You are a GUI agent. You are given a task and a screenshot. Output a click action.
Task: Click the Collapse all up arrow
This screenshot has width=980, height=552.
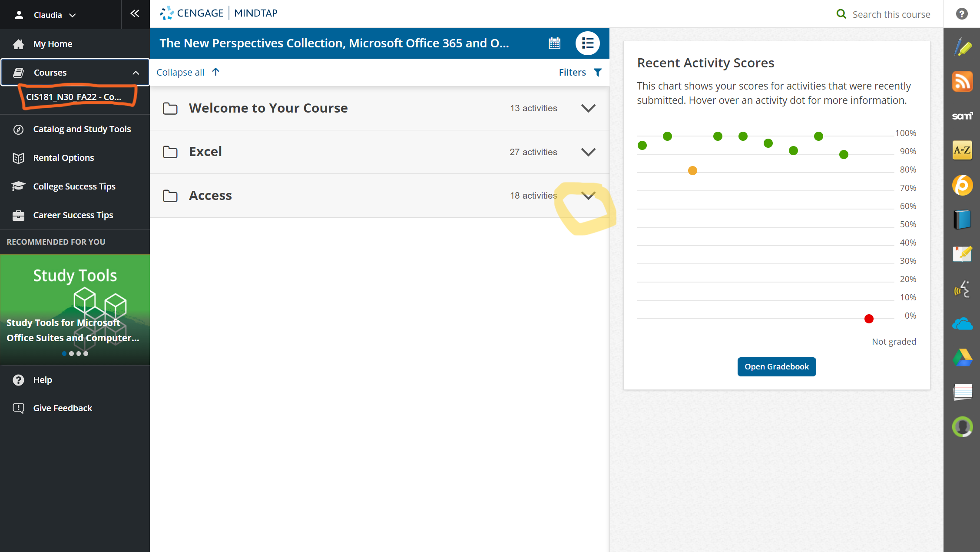pyautogui.click(x=215, y=72)
